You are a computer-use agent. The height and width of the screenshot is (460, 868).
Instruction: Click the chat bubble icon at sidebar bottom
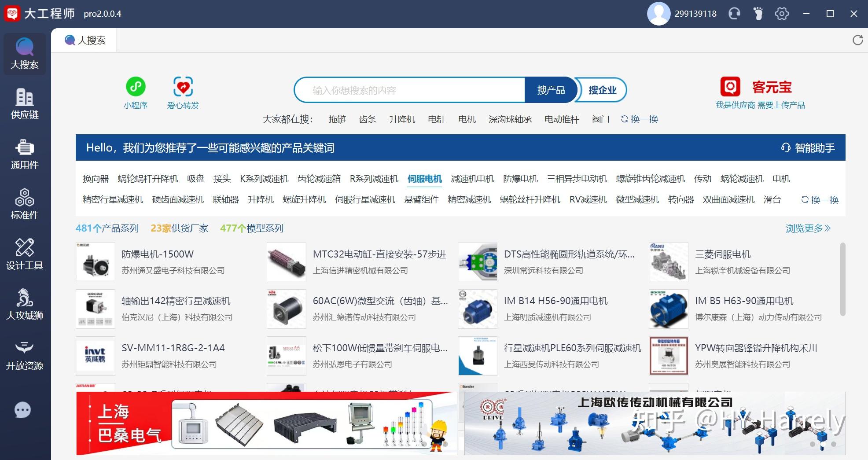point(22,410)
